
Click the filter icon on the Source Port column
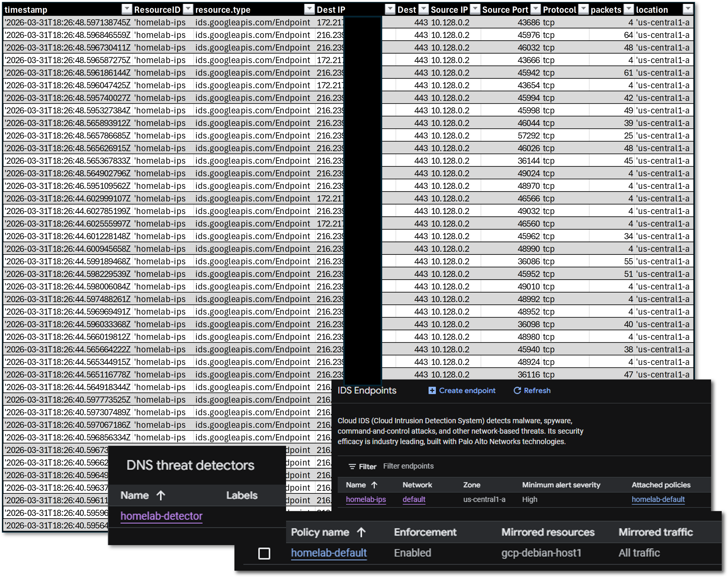pos(535,10)
